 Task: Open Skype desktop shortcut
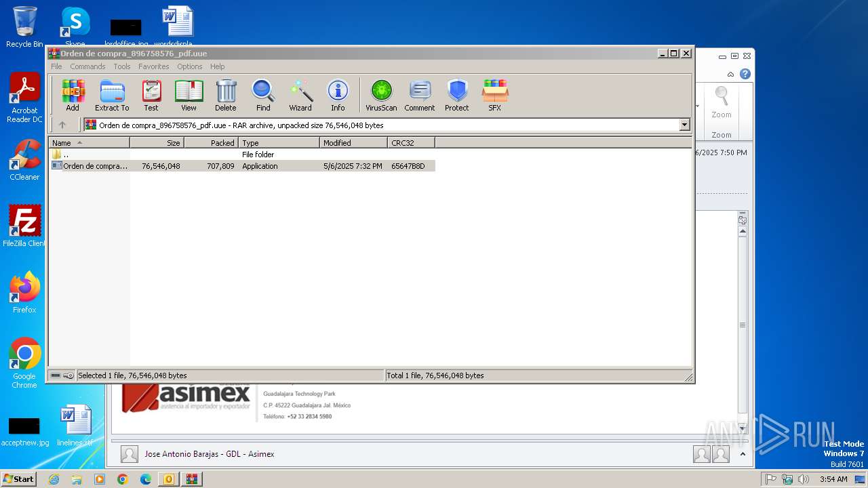coord(75,27)
